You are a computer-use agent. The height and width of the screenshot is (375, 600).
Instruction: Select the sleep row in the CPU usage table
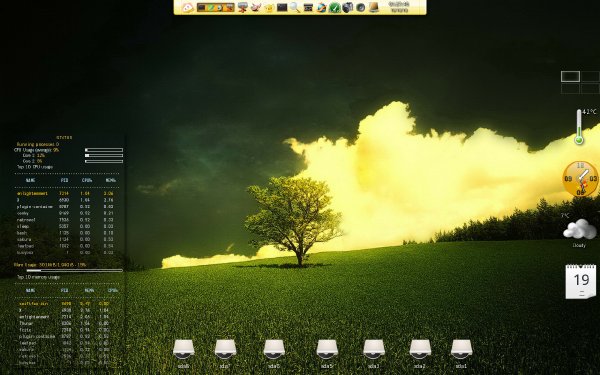[65, 226]
